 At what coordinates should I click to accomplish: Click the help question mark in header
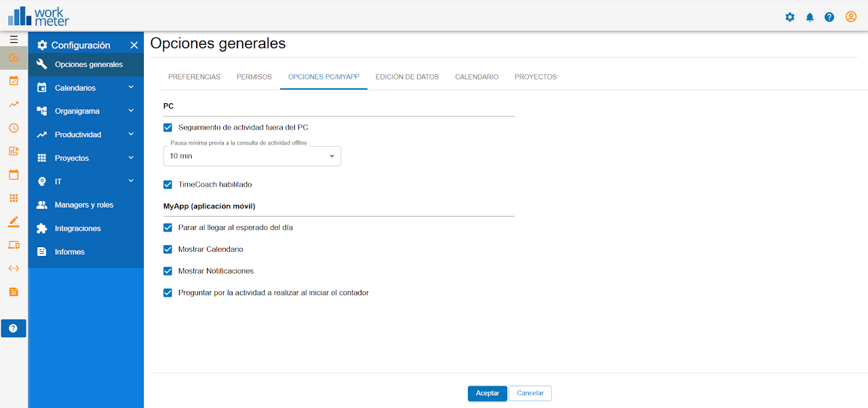point(829,17)
